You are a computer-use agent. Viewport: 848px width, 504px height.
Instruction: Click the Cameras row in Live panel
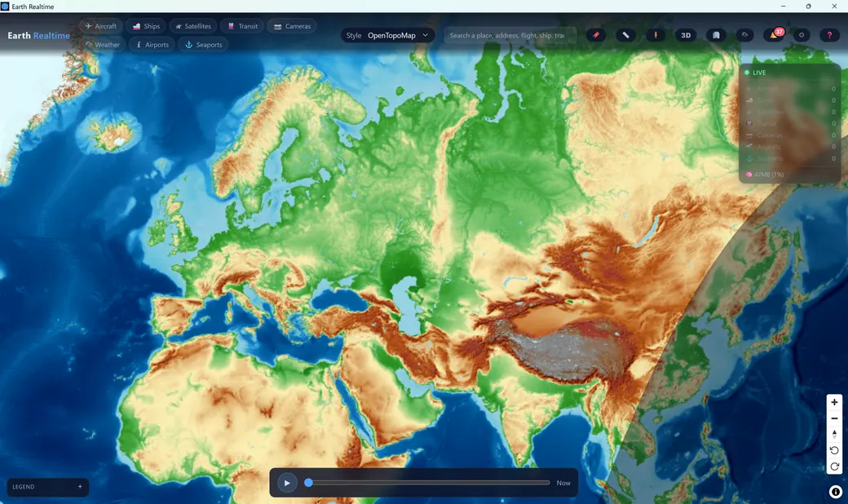pos(791,135)
